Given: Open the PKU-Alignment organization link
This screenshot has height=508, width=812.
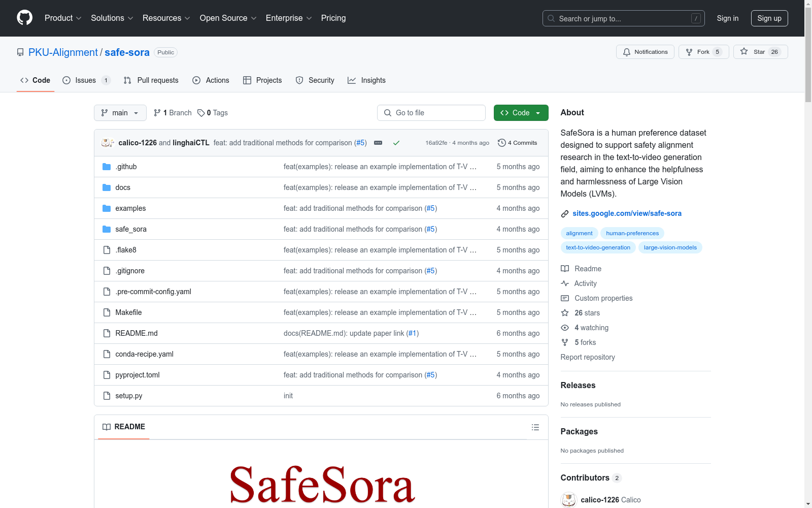Looking at the screenshot, I should [63, 52].
